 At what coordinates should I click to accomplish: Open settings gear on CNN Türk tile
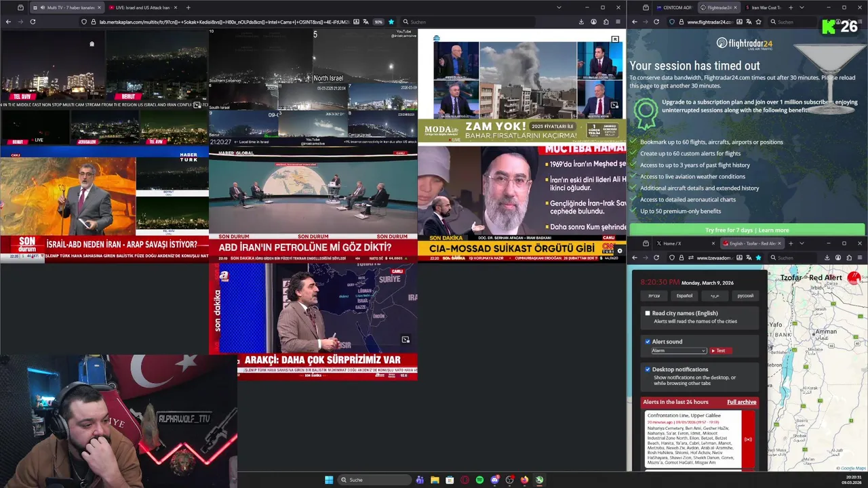(619, 251)
